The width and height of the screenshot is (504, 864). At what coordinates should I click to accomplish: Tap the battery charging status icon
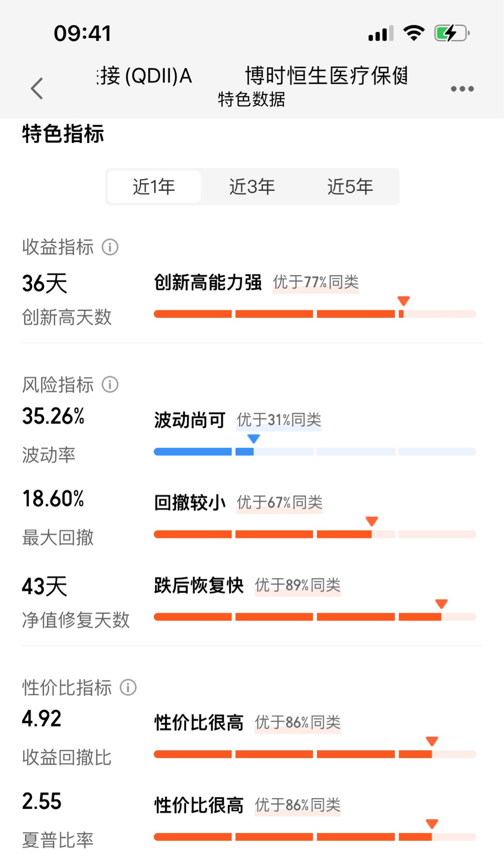click(x=452, y=33)
